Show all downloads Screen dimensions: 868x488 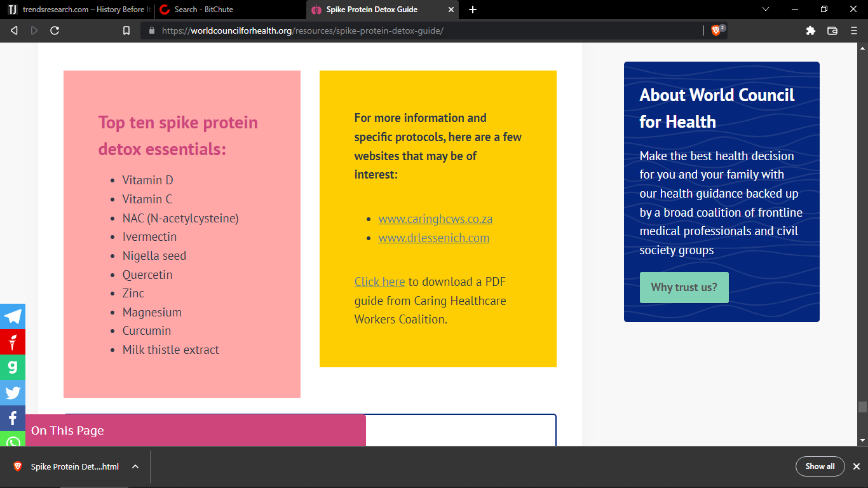[820, 466]
